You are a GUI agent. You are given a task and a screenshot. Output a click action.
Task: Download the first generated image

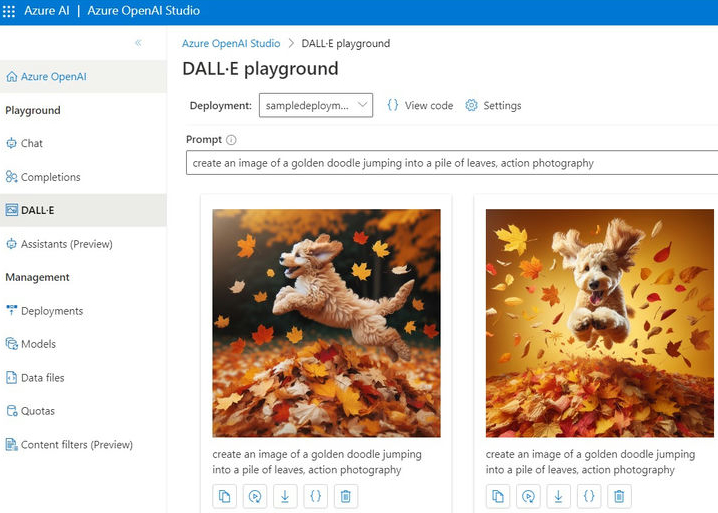click(285, 495)
